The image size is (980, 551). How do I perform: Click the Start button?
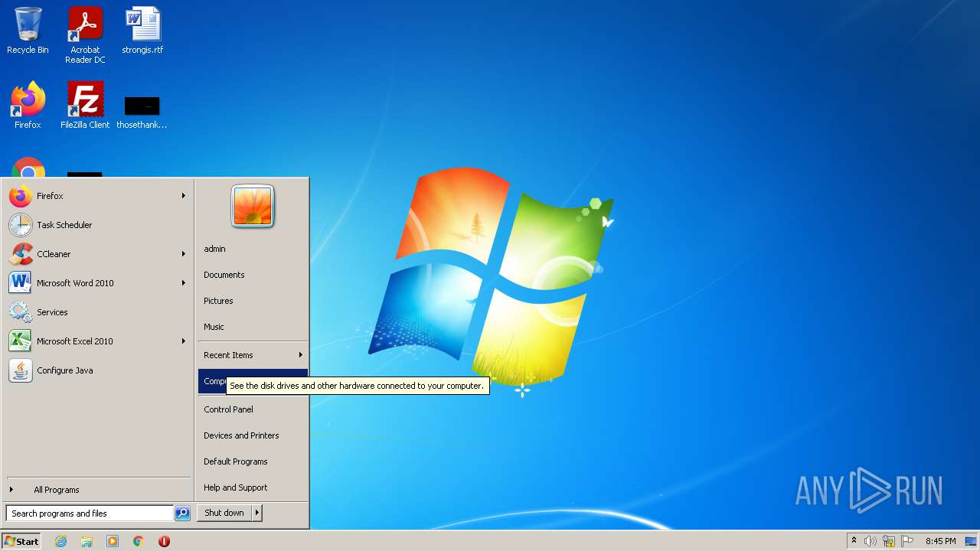(x=21, y=541)
